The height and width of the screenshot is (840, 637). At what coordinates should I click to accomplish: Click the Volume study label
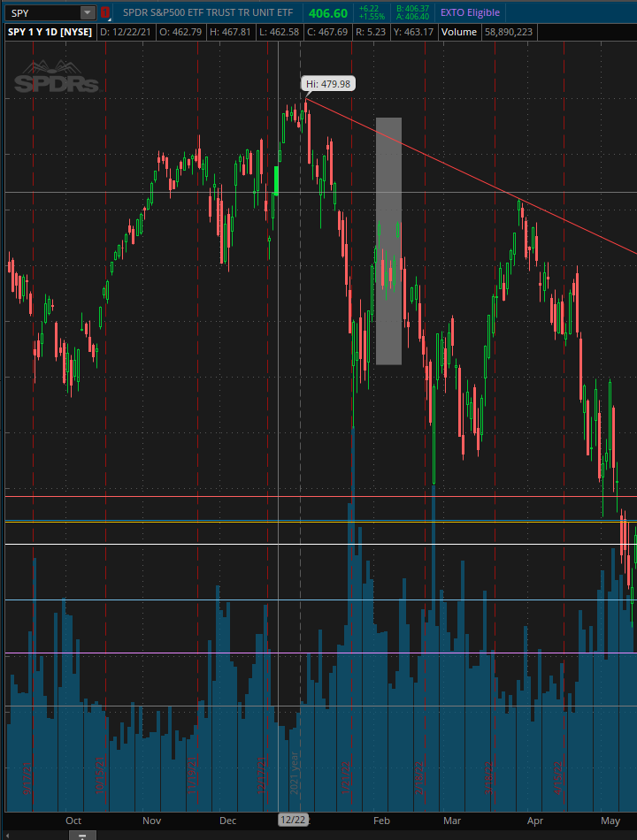coord(459,32)
